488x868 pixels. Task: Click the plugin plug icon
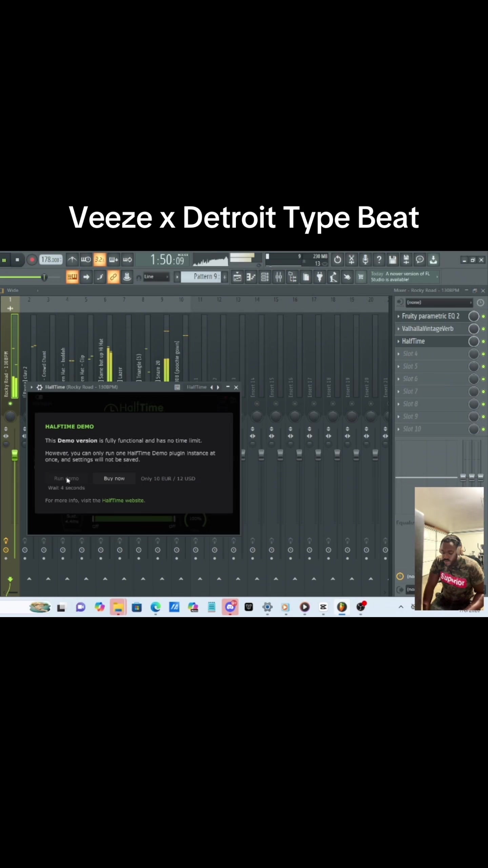320,277
